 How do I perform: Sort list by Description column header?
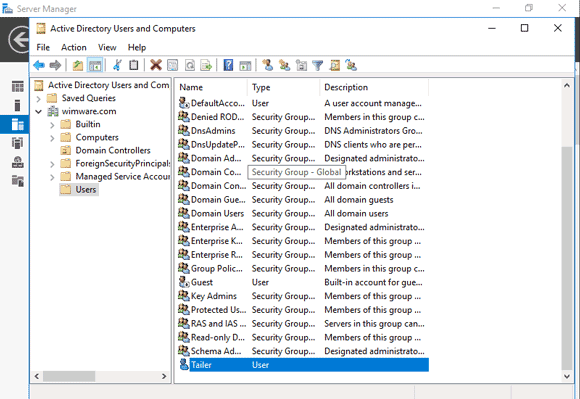click(374, 88)
